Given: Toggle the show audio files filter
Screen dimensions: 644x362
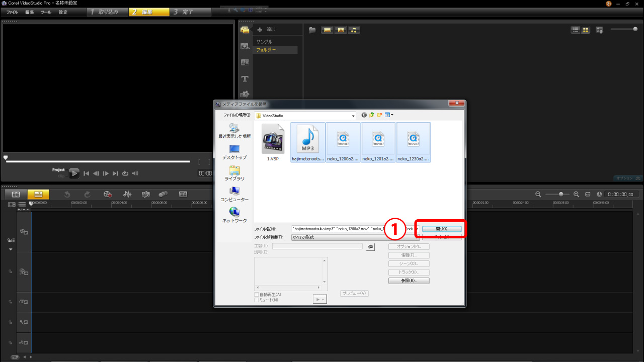Looking at the screenshot, I should 354,30.
